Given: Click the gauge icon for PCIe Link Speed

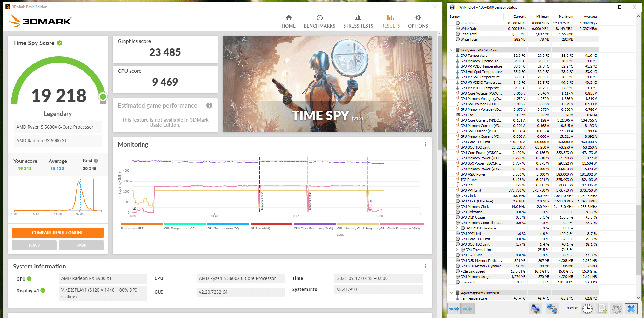Looking at the screenshot, I should [458, 271].
